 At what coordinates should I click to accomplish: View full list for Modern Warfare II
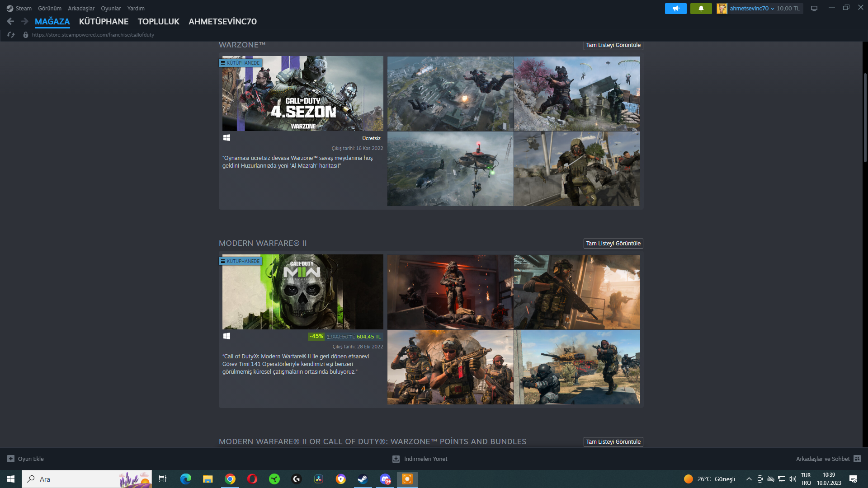(x=613, y=244)
